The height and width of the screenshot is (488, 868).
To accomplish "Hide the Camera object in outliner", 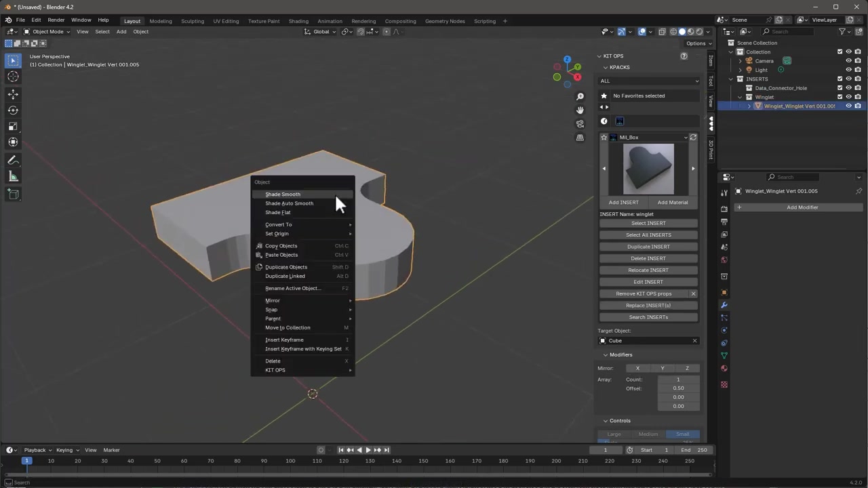I will point(848,61).
